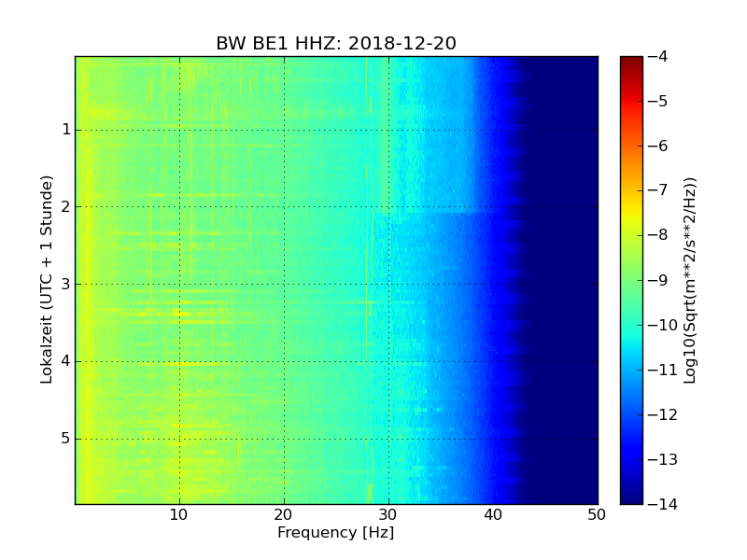Click the x-axis tick label '20'
This screenshot has width=747, height=560.
coord(283,515)
